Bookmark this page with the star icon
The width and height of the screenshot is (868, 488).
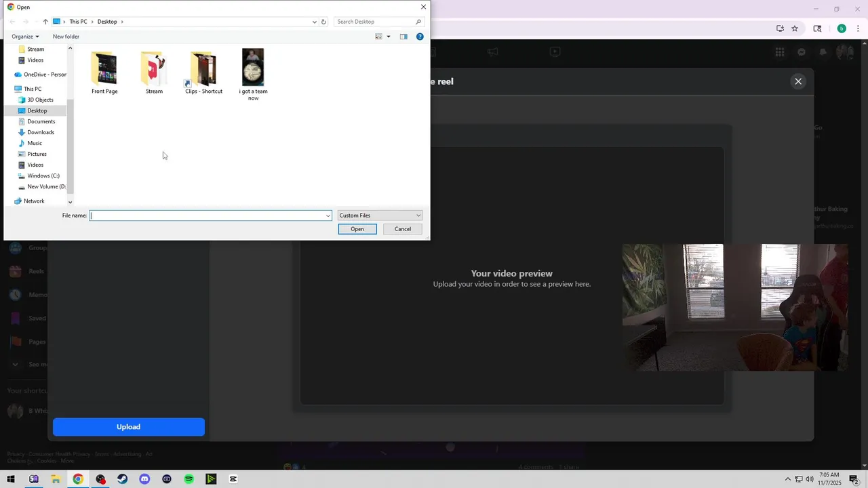tap(795, 28)
